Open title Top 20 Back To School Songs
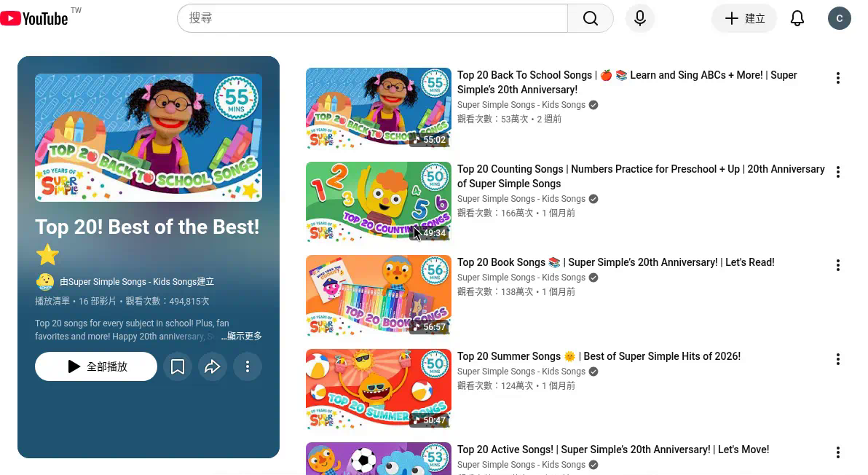 (x=627, y=82)
